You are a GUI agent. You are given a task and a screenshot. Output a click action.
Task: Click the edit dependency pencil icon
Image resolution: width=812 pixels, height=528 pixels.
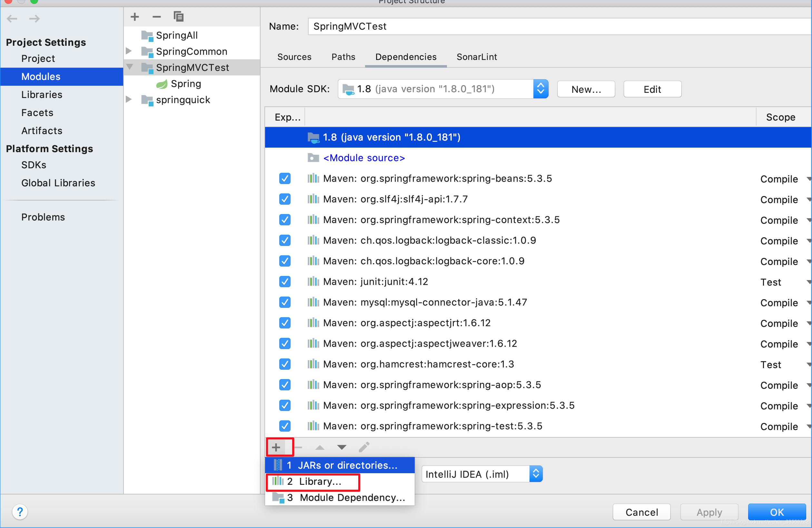[x=364, y=447]
